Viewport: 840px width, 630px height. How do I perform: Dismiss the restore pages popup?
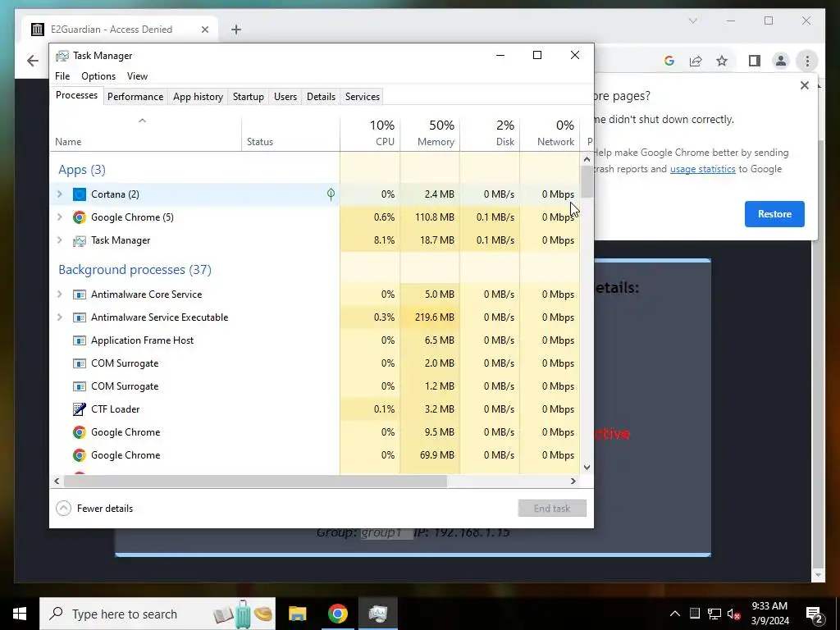coord(804,85)
